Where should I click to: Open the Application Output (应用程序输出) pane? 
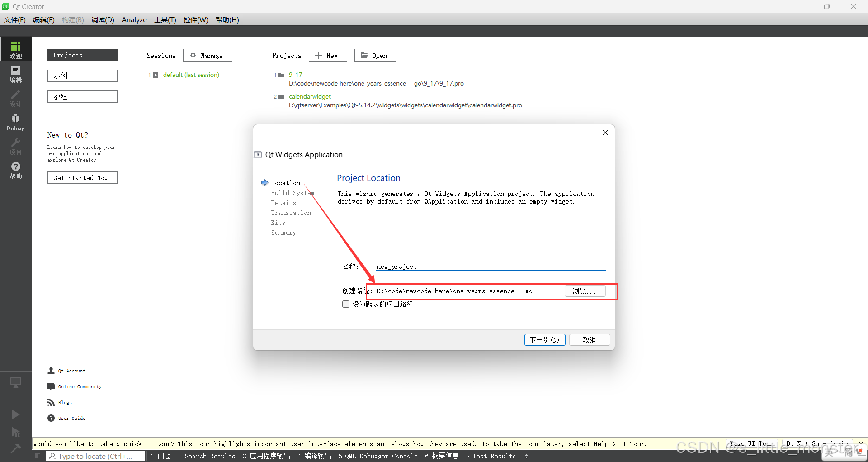266,456
